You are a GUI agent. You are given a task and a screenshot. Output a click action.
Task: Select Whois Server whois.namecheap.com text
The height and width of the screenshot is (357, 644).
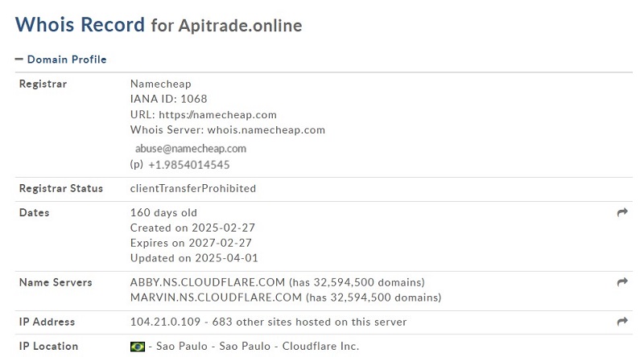pyautogui.click(x=228, y=130)
